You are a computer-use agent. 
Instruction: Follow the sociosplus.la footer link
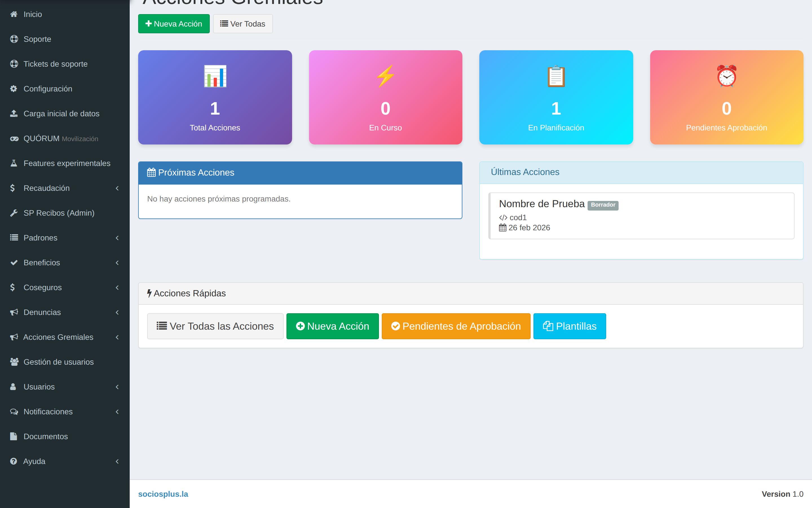163,494
